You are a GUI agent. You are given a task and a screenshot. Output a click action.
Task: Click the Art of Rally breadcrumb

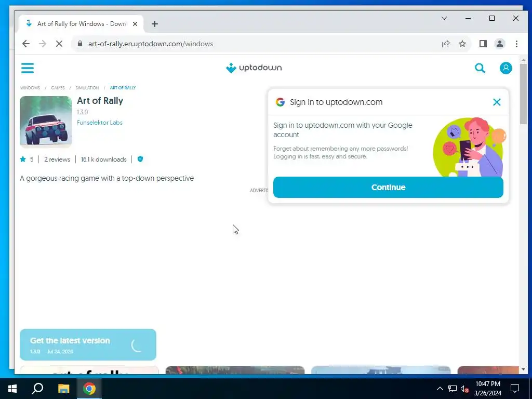click(x=123, y=88)
